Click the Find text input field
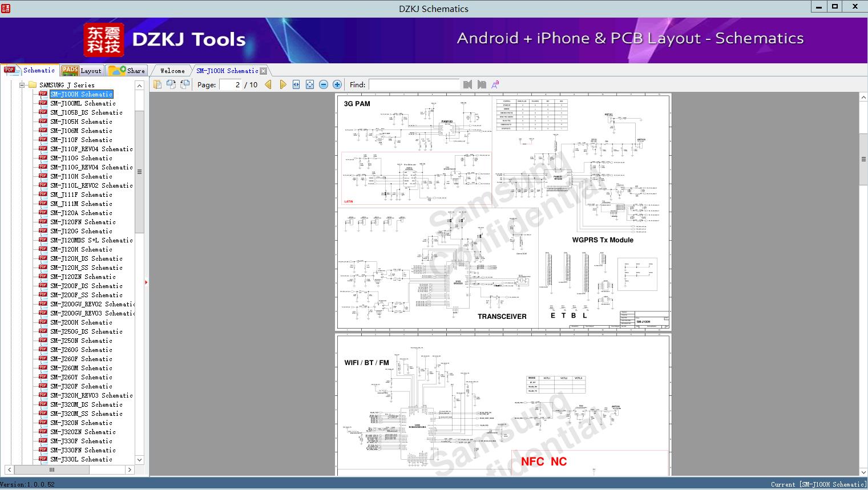The width and height of the screenshot is (868, 490). (414, 84)
